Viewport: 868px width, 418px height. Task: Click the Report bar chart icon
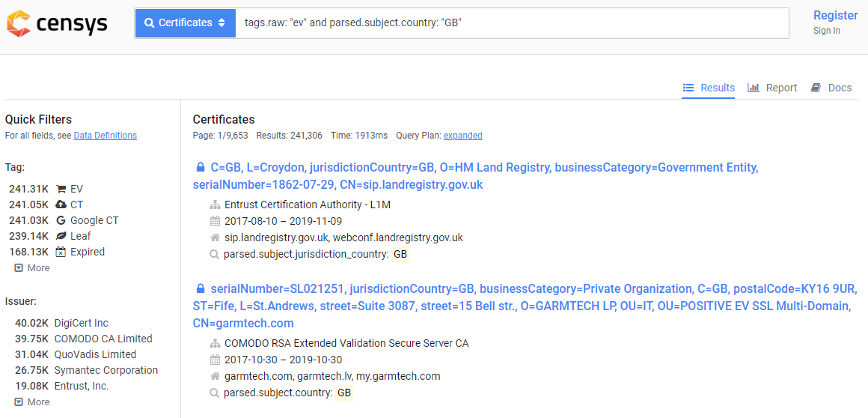pos(754,88)
